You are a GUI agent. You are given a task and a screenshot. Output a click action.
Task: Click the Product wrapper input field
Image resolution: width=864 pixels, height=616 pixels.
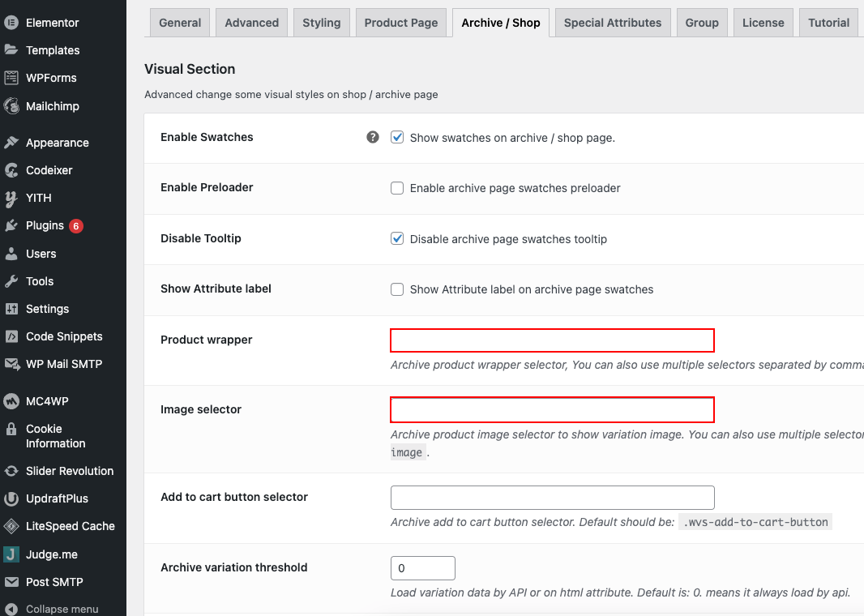coord(552,340)
